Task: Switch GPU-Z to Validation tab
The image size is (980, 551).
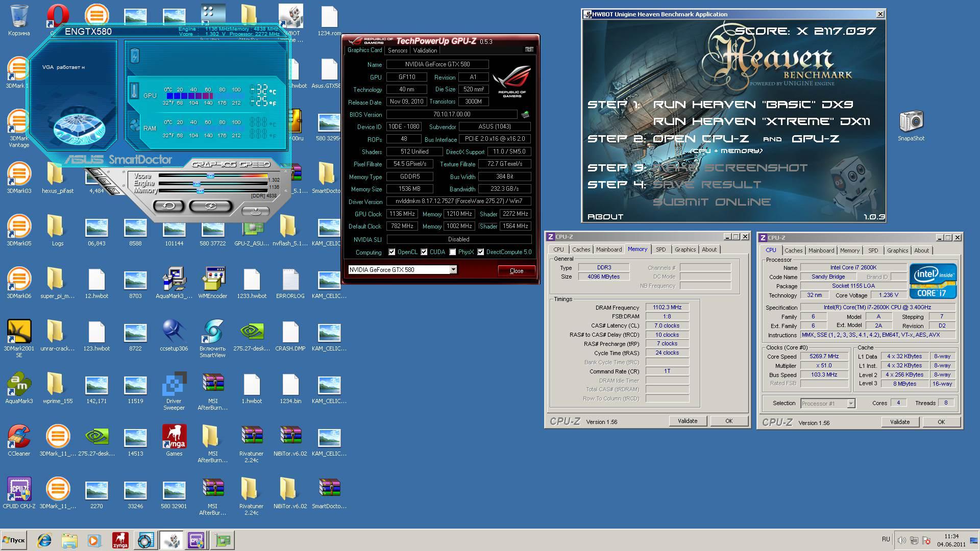Action: click(425, 51)
